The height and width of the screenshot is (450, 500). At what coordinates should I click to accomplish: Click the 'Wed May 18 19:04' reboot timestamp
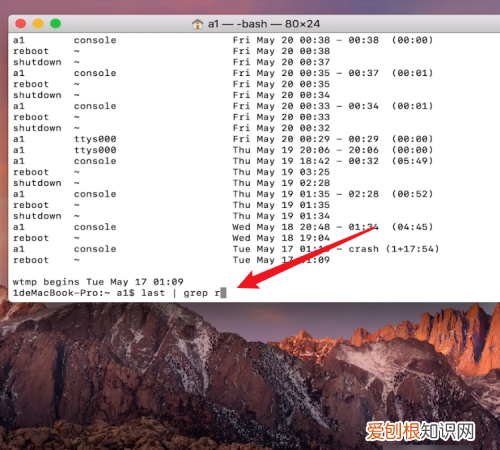click(281, 238)
